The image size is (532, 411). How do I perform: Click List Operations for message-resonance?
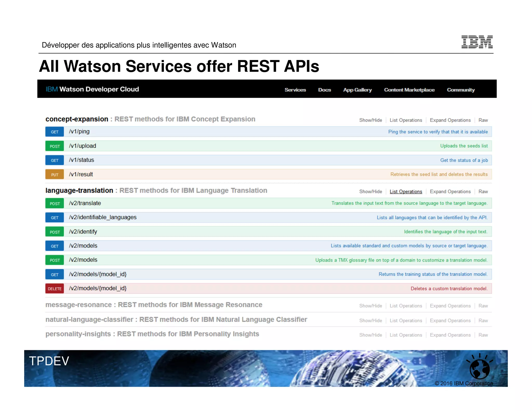[x=406, y=306]
